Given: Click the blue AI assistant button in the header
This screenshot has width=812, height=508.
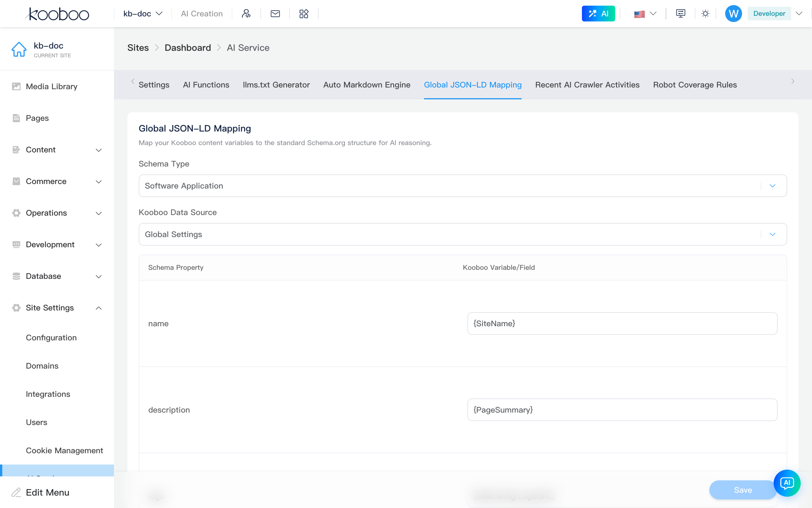Looking at the screenshot, I should pos(598,14).
